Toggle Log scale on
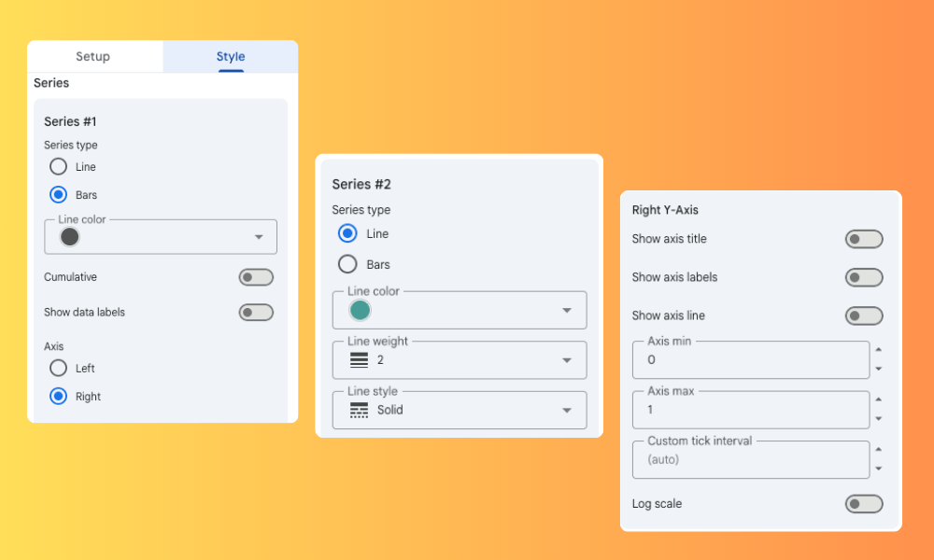 click(x=863, y=504)
